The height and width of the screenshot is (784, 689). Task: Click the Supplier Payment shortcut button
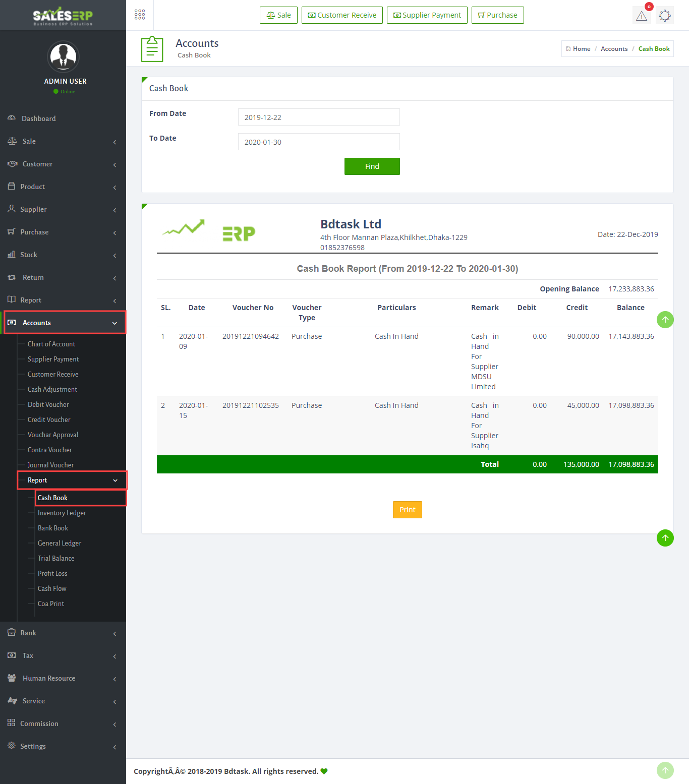427,15
